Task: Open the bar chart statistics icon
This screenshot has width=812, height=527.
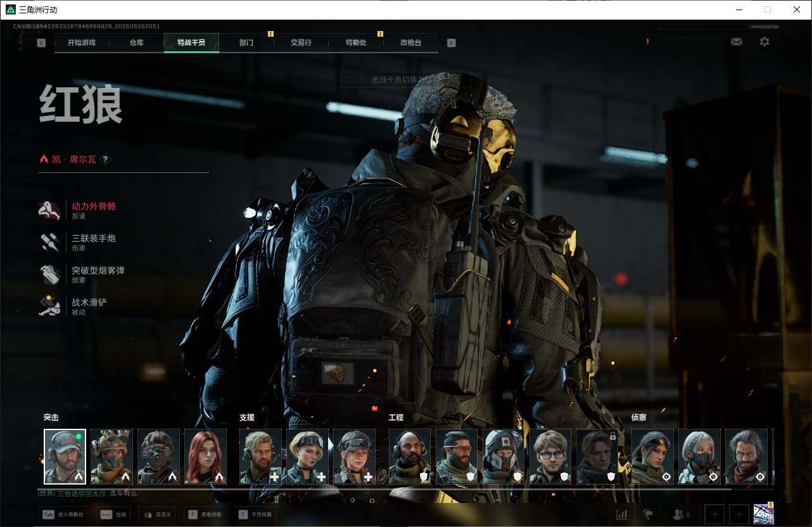Action: (622, 514)
